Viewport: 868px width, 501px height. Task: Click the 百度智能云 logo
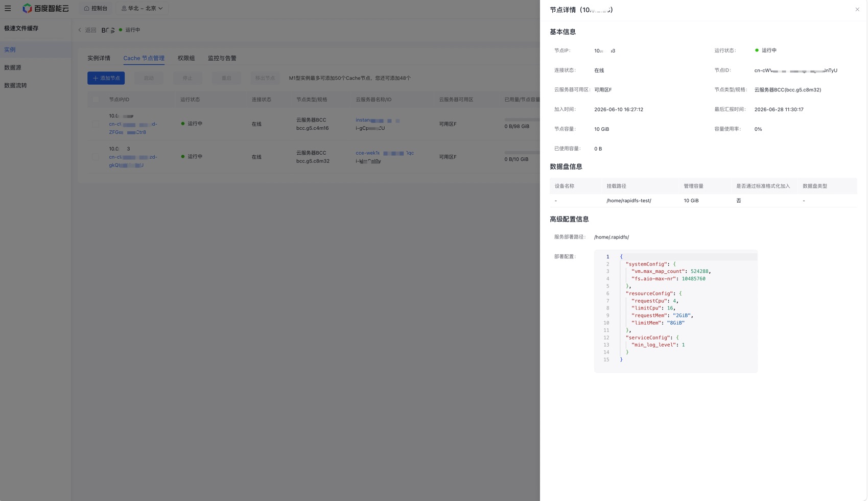(x=45, y=8)
